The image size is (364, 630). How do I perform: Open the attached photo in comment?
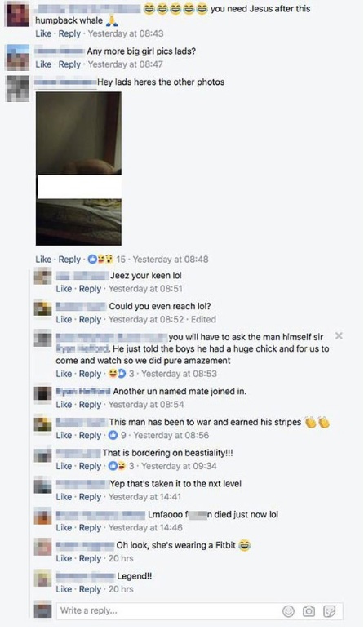[x=78, y=168]
